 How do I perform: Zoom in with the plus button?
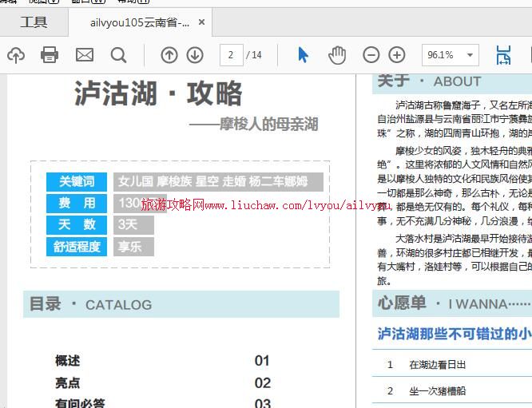click(397, 55)
